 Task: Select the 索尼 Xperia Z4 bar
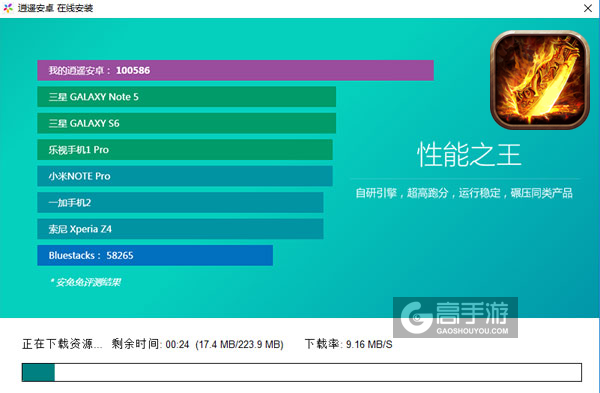[x=180, y=229]
